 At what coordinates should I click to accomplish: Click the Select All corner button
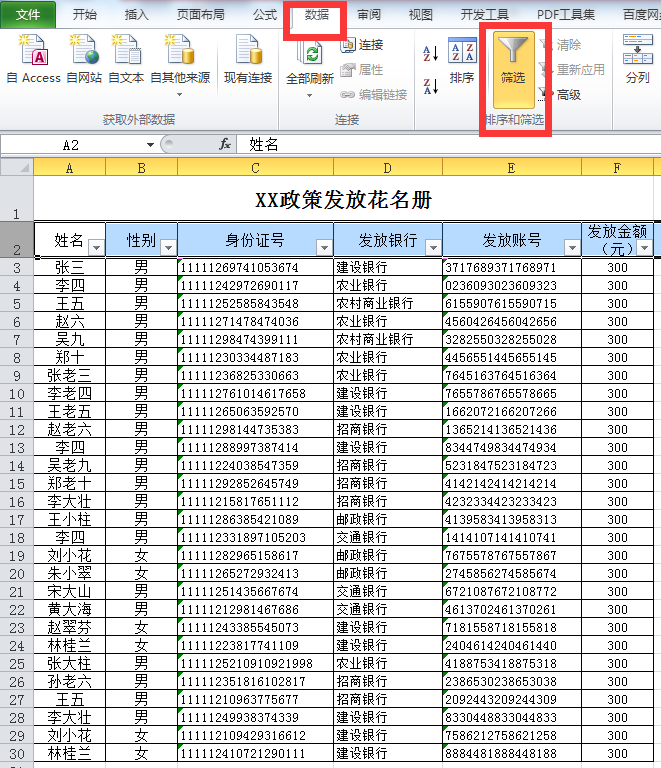click(17, 168)
